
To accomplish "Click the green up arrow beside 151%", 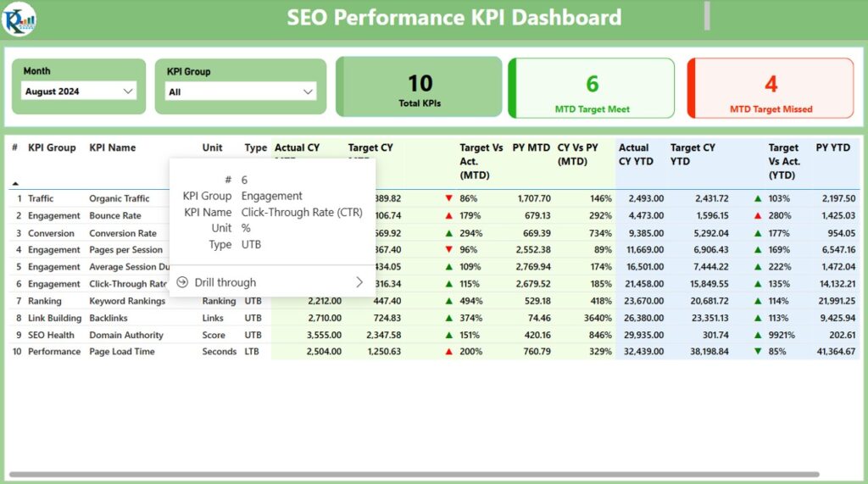I will pos(449,335).
